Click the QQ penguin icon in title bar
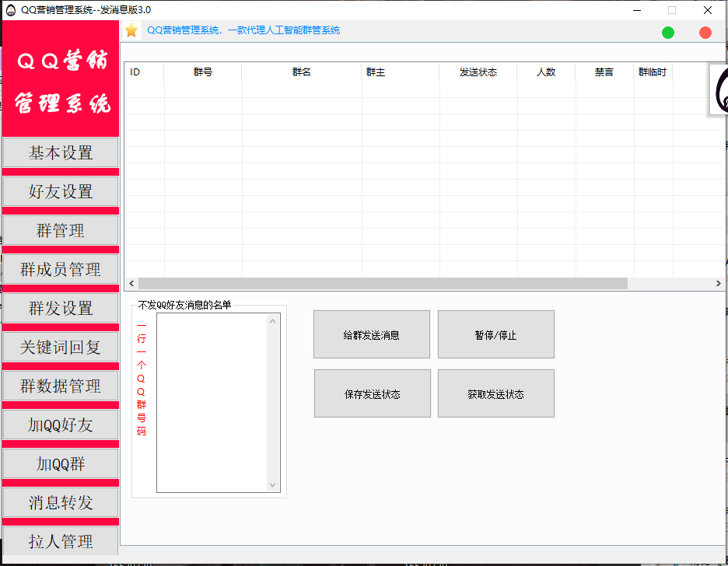Viewport: 728px width, 566px height. pos(11,10)
